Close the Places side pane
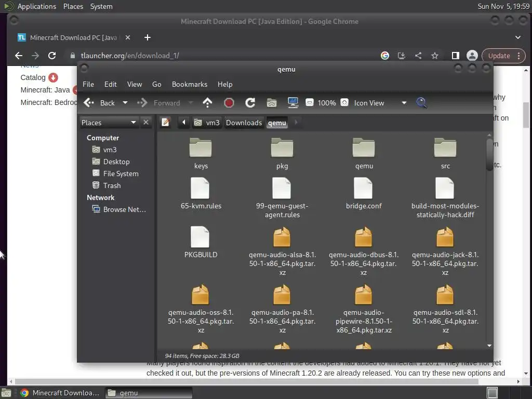Screen dimensions: 532x399 click(146, 122)
